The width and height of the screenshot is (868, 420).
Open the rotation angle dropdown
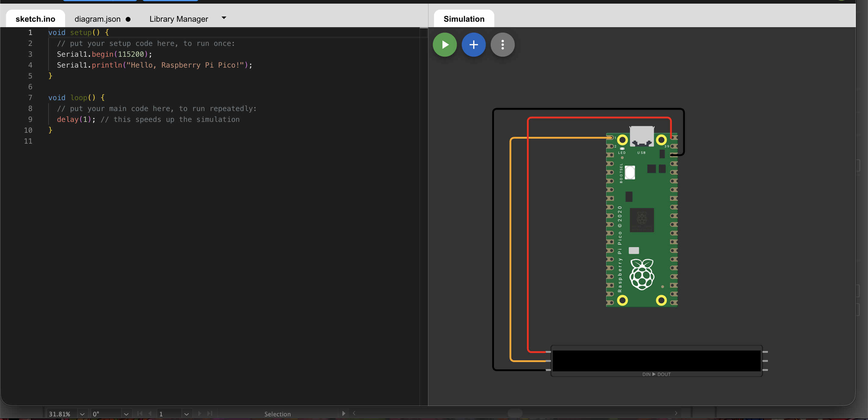point(126,414)
